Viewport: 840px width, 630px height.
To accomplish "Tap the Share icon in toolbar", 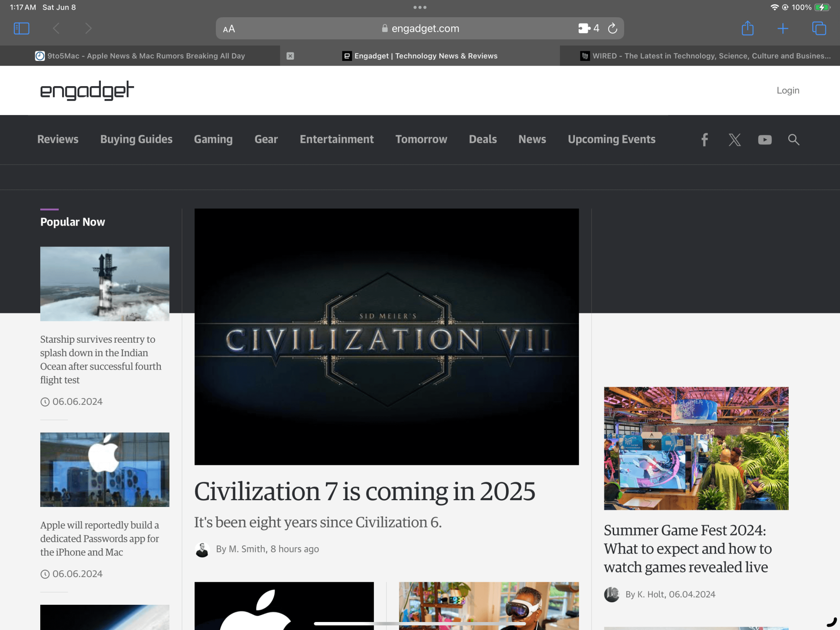I will coord(747,29).
